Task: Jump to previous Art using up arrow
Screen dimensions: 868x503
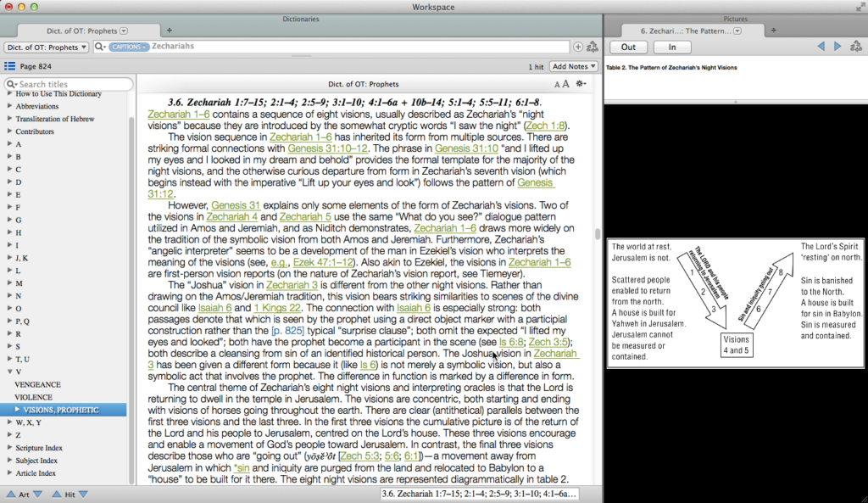Action: tap(10, 494)
